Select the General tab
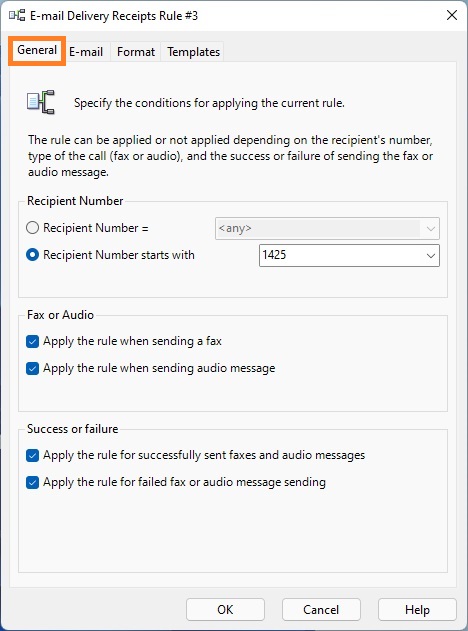 click(x=37, y=50)
